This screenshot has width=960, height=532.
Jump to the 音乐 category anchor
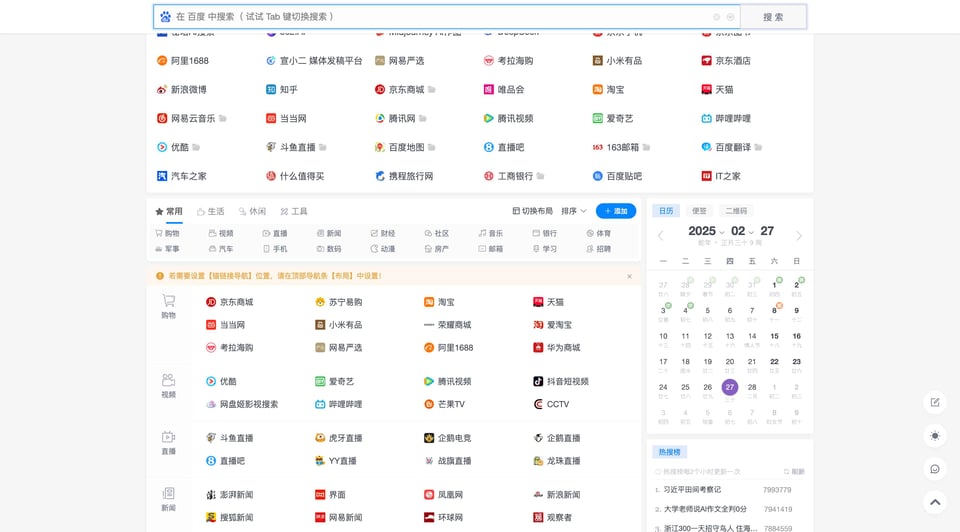coord(490,233)
